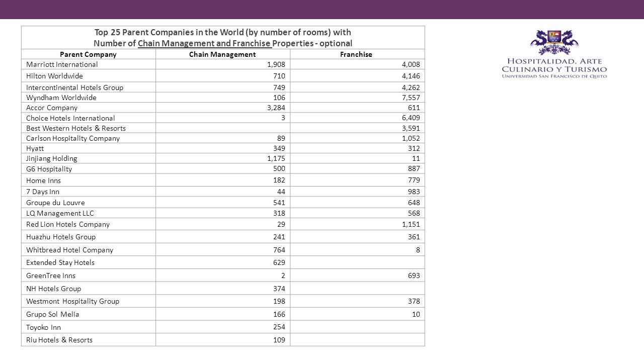Click Carlson's franchise value 1,052
The width and height of the screenshot is (644, 362).
pyautogui.click(x=411, y=138)
